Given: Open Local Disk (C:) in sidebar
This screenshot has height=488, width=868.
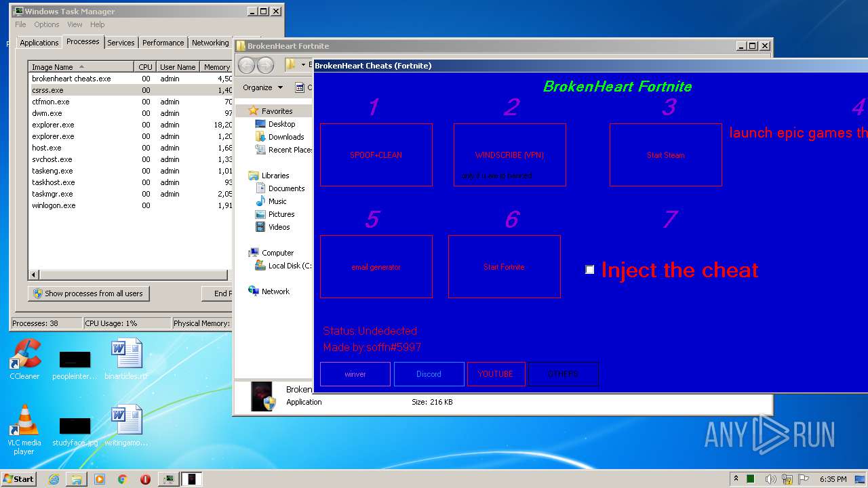Looking at the screenshot, I should click(x=283, y=266).
